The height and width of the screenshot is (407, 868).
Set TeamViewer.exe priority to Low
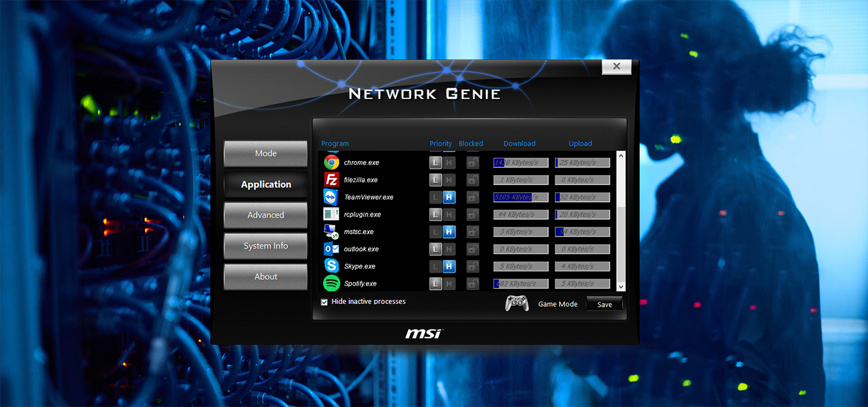435,197
